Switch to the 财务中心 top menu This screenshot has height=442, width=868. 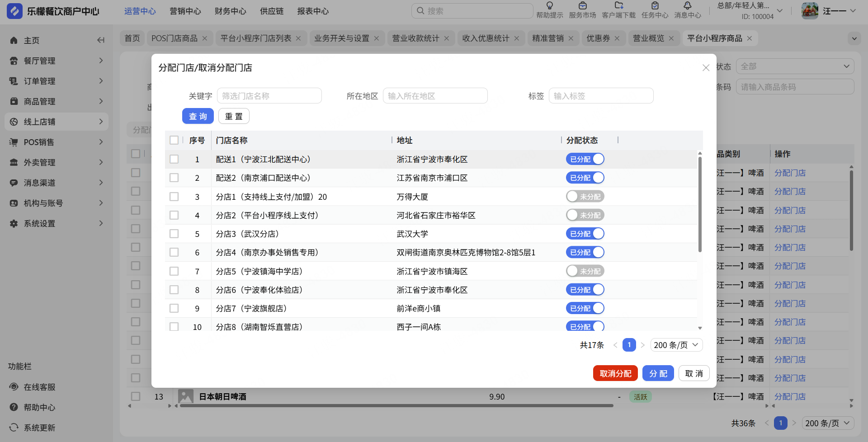coord(230,11)
